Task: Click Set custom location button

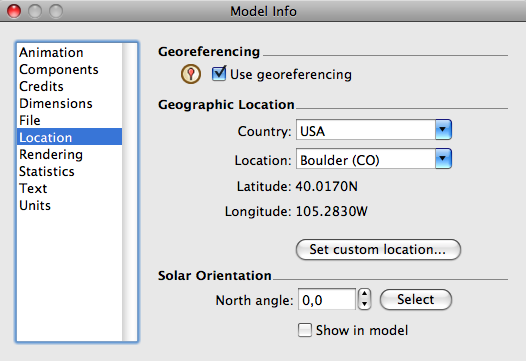Action: (378, 250)
